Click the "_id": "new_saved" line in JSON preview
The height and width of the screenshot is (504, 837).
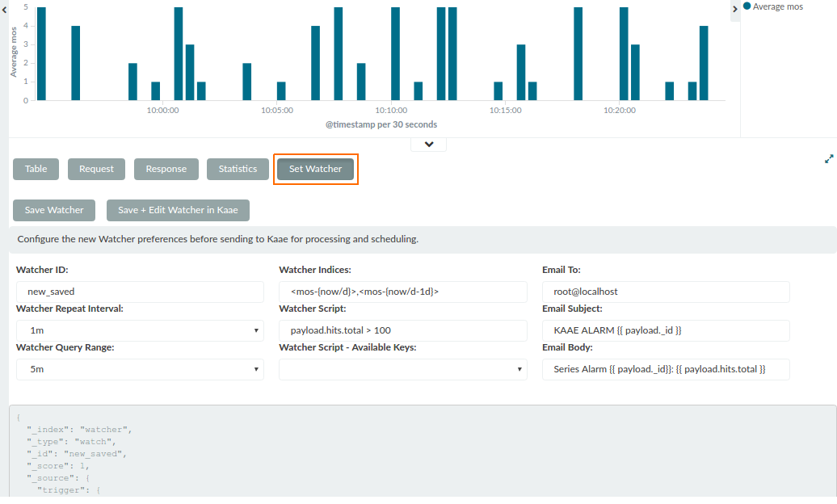pos(77,454)
